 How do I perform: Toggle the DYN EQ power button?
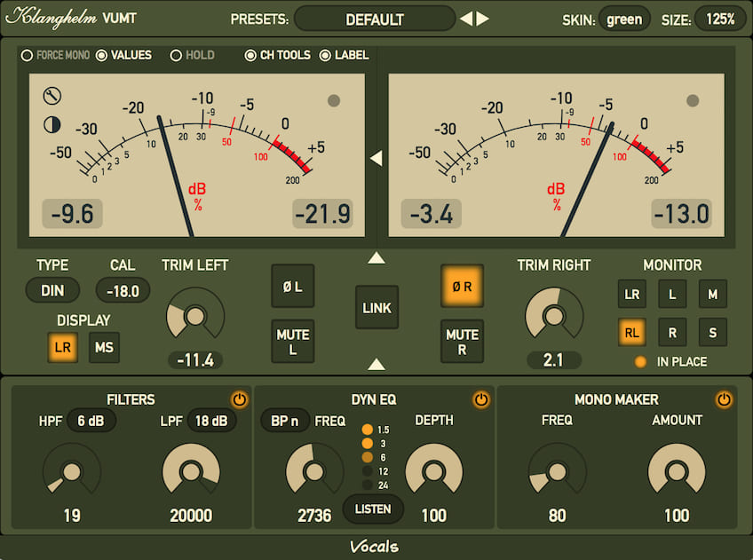(481, 399)
